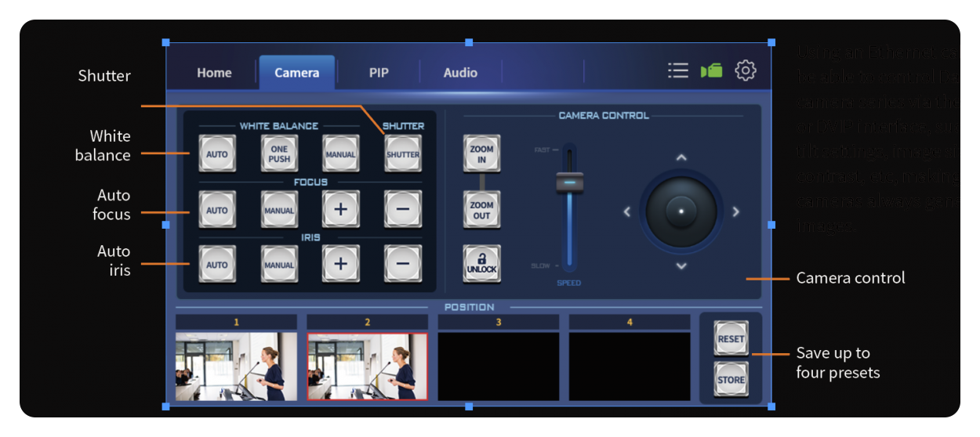This screenshot has width=980, height=437.
Task: Tilt camera down with arrow
Action: [x=681, y=265]
